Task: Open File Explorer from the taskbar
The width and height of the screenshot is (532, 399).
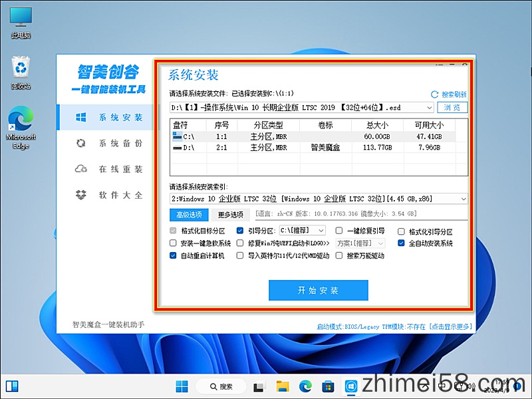Action: click(283, 386)
